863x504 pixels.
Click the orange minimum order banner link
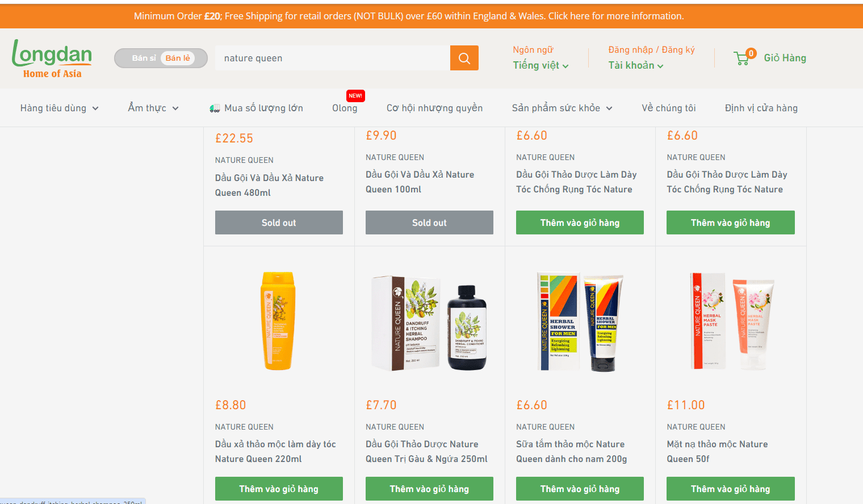point(409,16)
